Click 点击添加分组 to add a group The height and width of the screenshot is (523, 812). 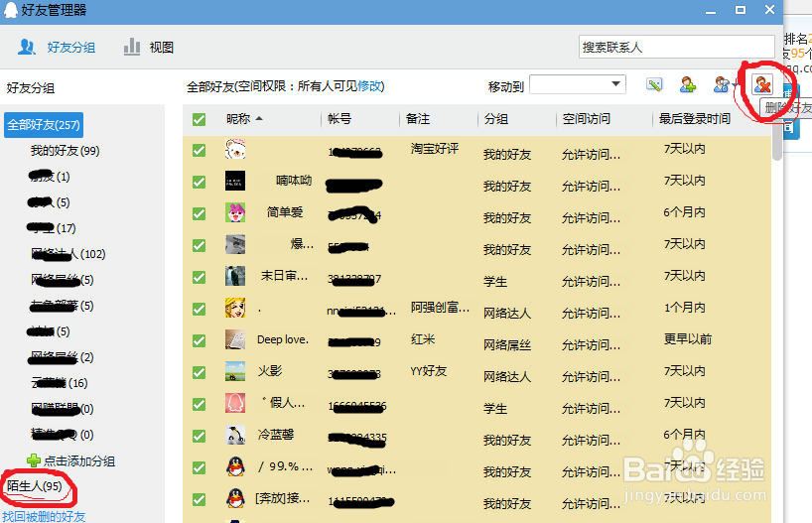pos(78,460)
